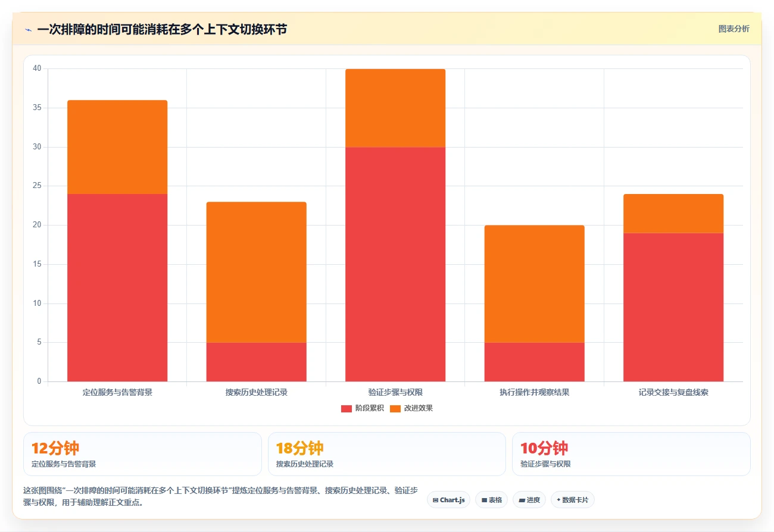This screenshot has width=774, height=532.
Task: Click the red bar segment for 搜索历史处理记录
Action: point(257,362)
